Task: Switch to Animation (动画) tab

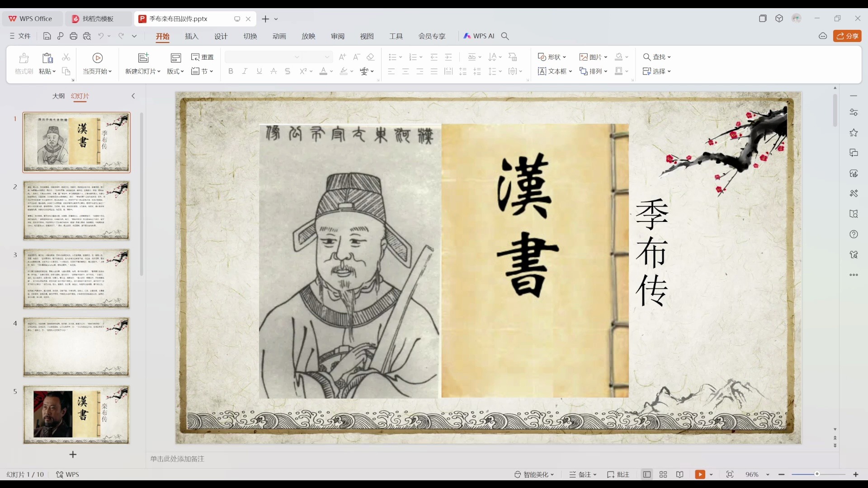Action: pos(279,36)
